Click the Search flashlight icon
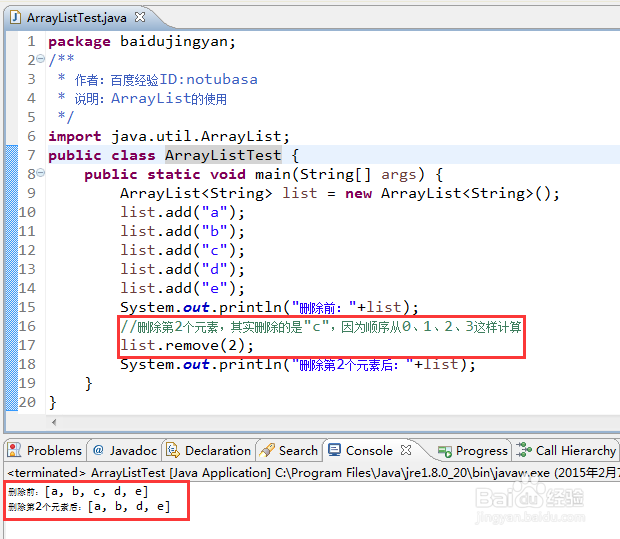This screenshot has height=539, width=620. [267, 450]
